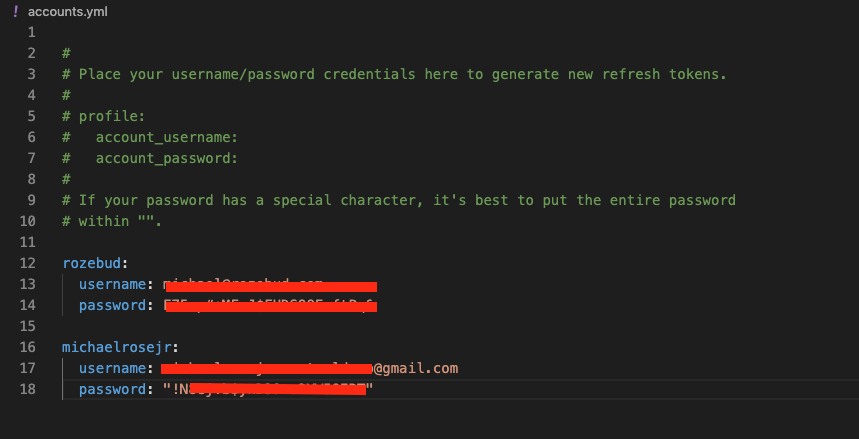This screenshot has width=859, height=439.
Task: Click empty line 11 in the editor
Action: click(438, 242)
